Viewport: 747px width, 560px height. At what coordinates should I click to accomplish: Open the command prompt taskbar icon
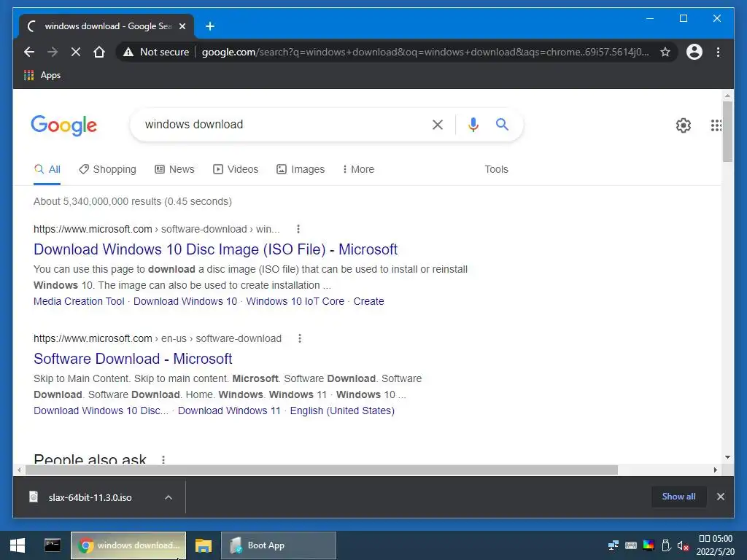(x=53, y=545)
